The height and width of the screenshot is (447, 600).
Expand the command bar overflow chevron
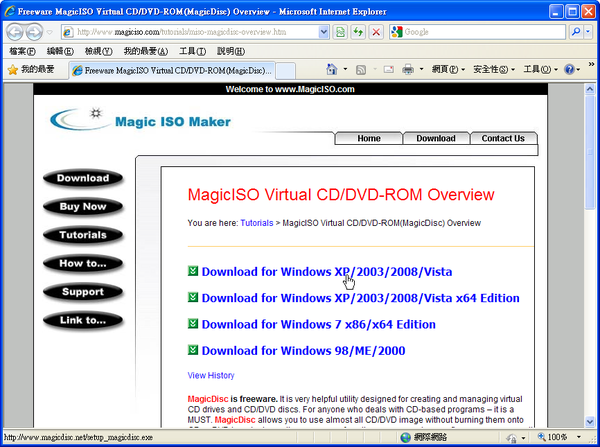point(591,64)
